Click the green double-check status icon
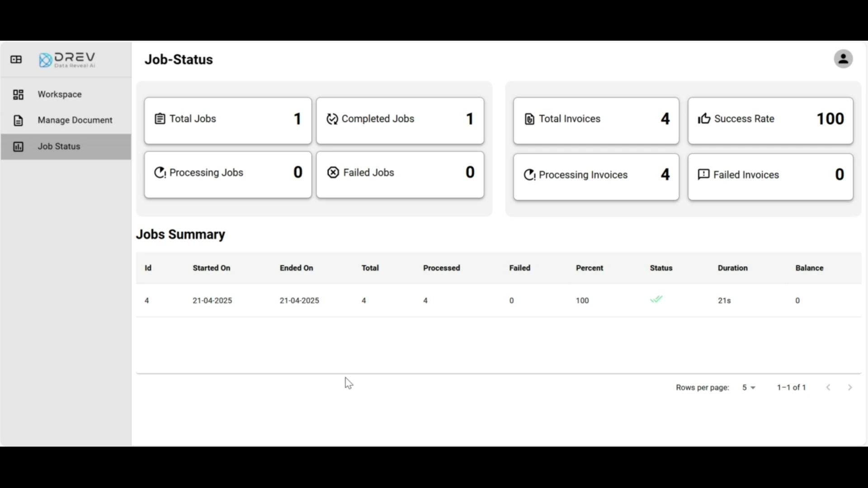This screenshot has height=488, width=868. click(656, 300)
